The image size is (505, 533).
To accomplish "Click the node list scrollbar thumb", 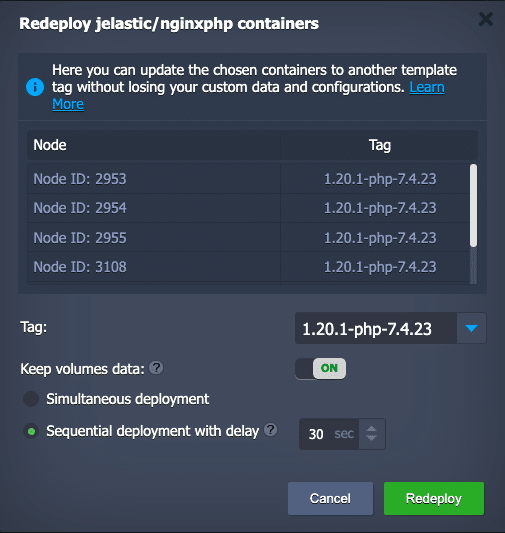I will pos(473,205).
